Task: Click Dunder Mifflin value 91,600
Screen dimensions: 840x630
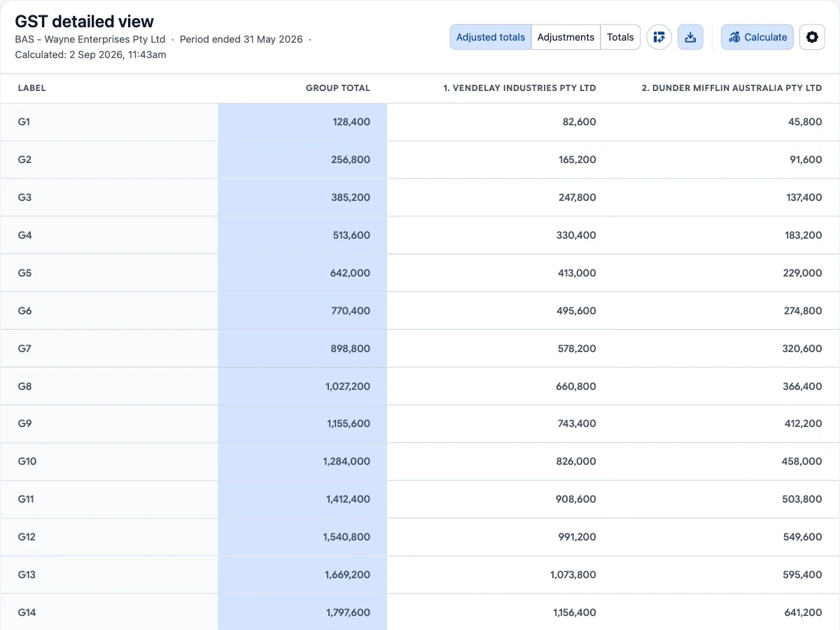Action: 806,160
